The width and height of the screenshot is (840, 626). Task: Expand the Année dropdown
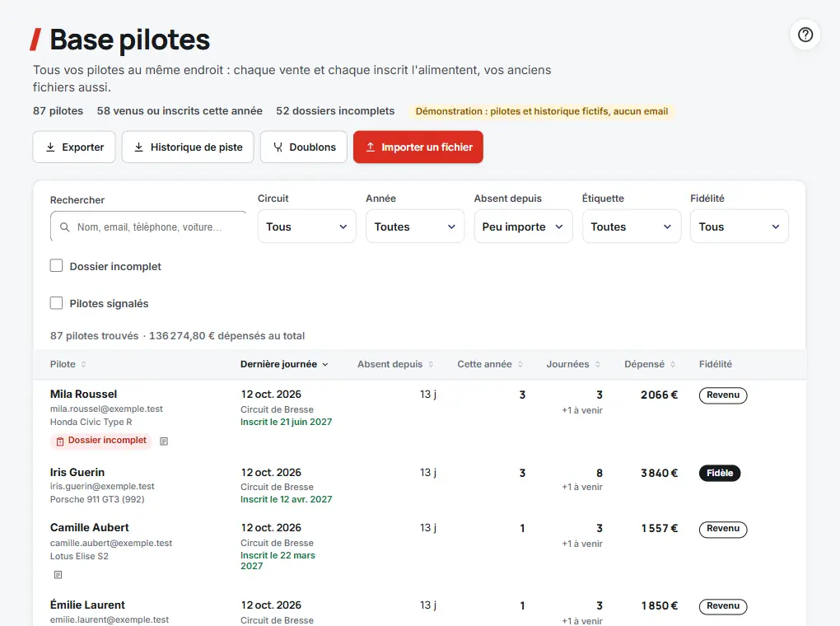coord(415,227)
